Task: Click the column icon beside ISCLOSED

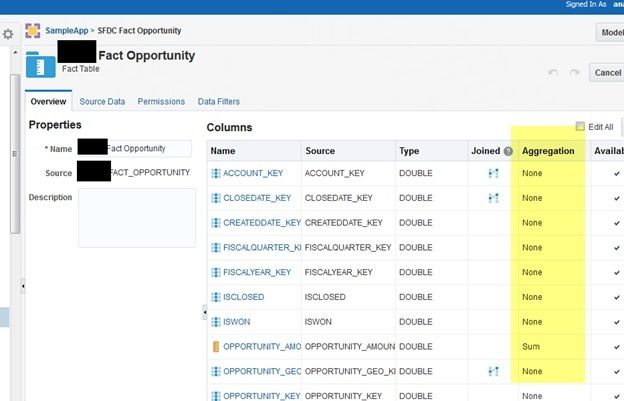Action: click(x=216, y=297)
